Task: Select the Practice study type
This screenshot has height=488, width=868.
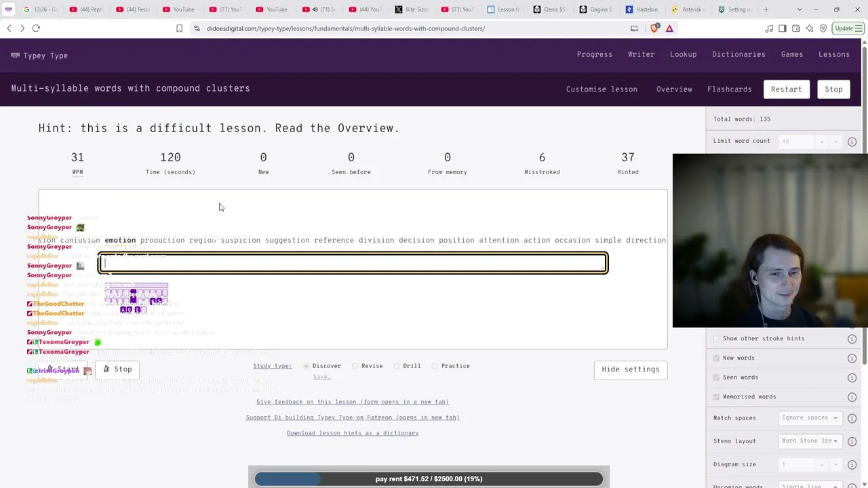Action: point(435,366)
